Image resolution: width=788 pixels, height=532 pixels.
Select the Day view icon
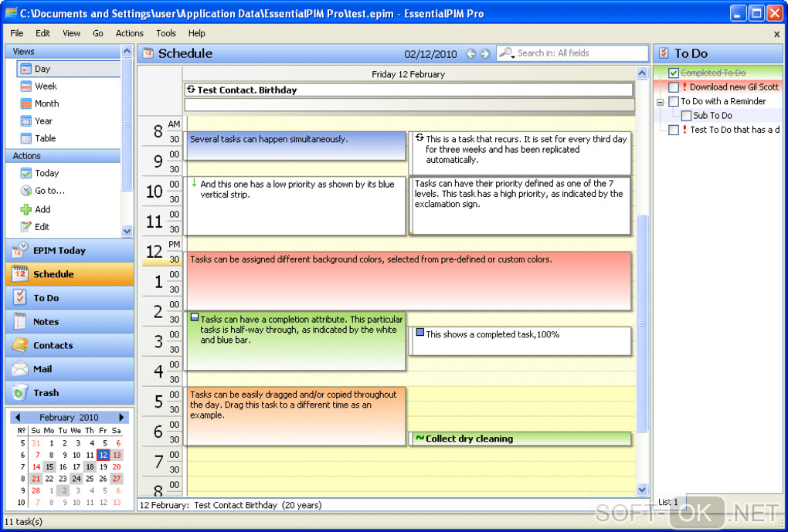[x=26, y=69]
